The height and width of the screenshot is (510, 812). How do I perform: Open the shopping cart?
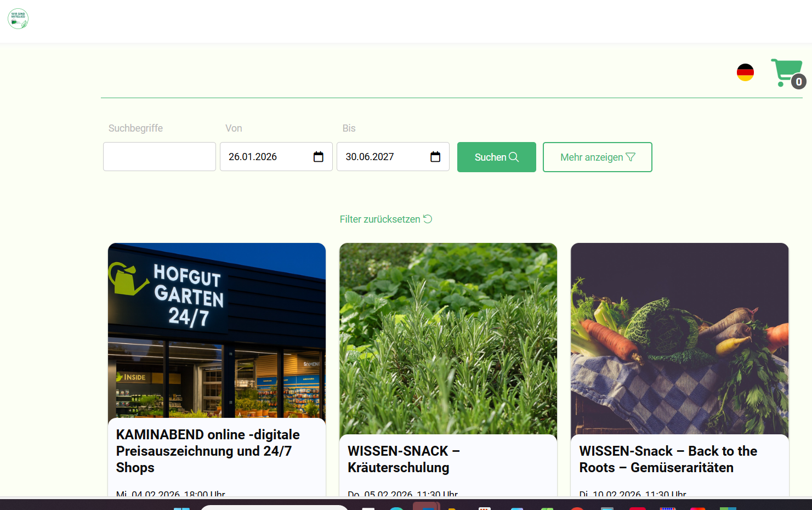pyautogui.click(x=785, y=71)
